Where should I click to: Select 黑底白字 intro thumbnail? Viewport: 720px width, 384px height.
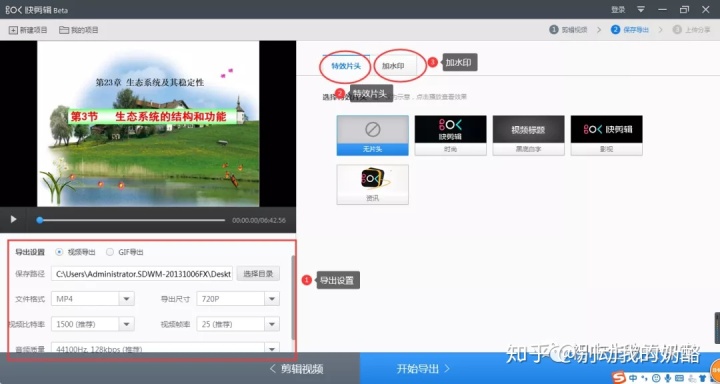point(529,135)
